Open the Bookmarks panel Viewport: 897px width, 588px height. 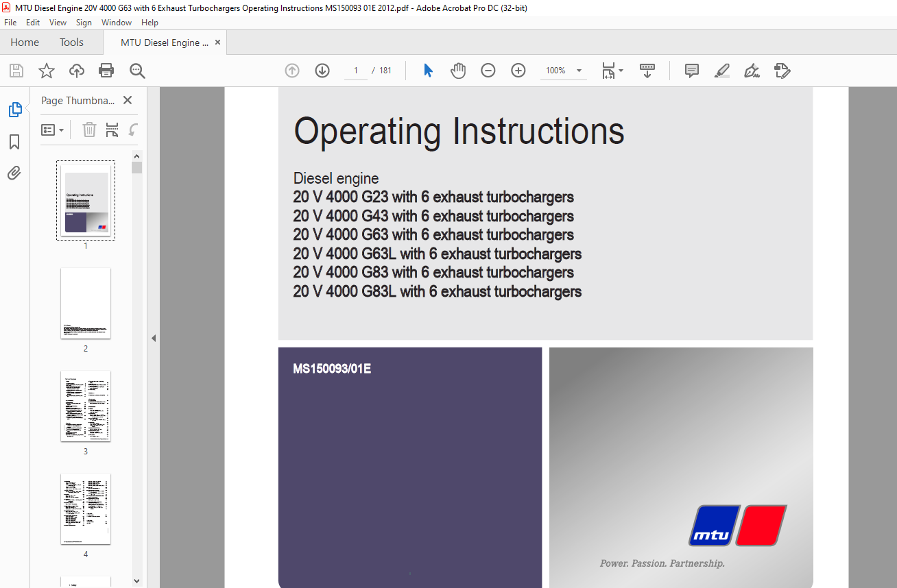pyautogui.click(x=14, y=142)
